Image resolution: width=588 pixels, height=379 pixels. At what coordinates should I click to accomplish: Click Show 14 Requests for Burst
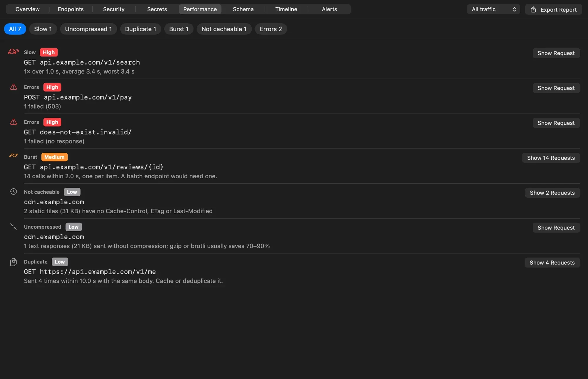click(551, 158)
